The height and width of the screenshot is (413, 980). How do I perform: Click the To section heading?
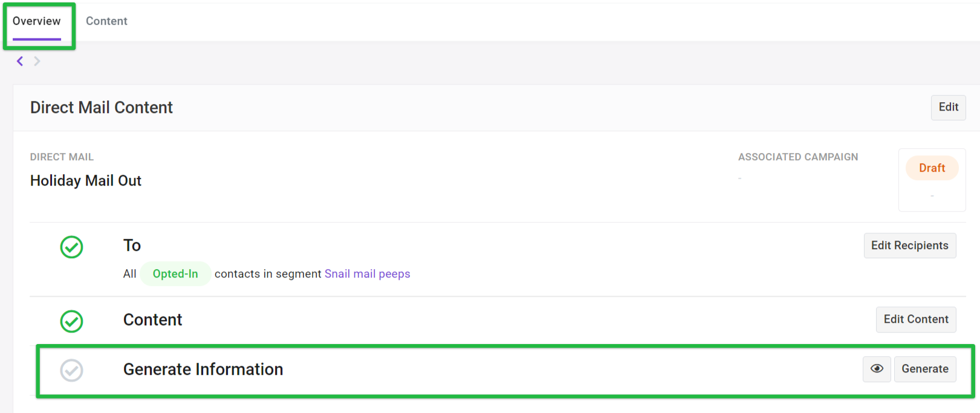pyautogui.click(x=132, y=246)
